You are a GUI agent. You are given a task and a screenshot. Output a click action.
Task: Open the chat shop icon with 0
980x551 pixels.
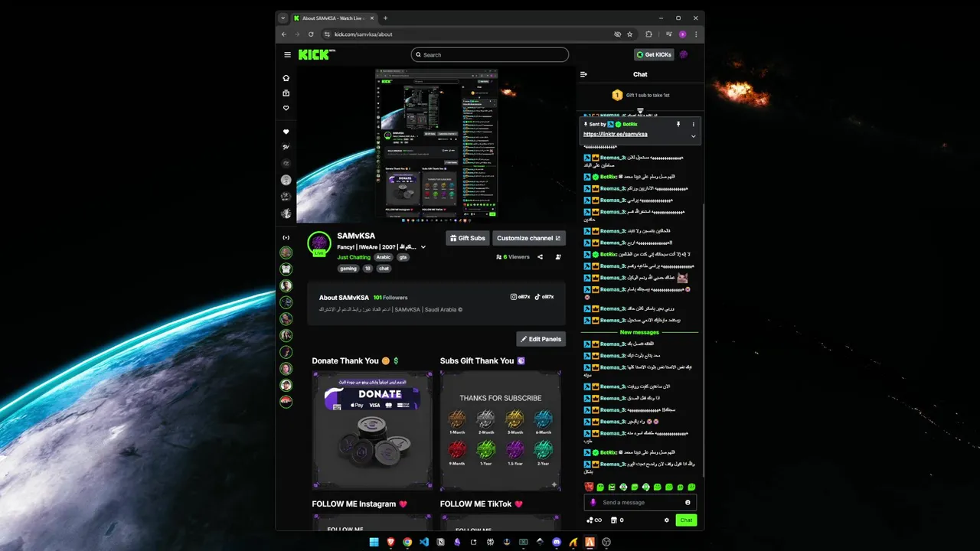[616, 520]
